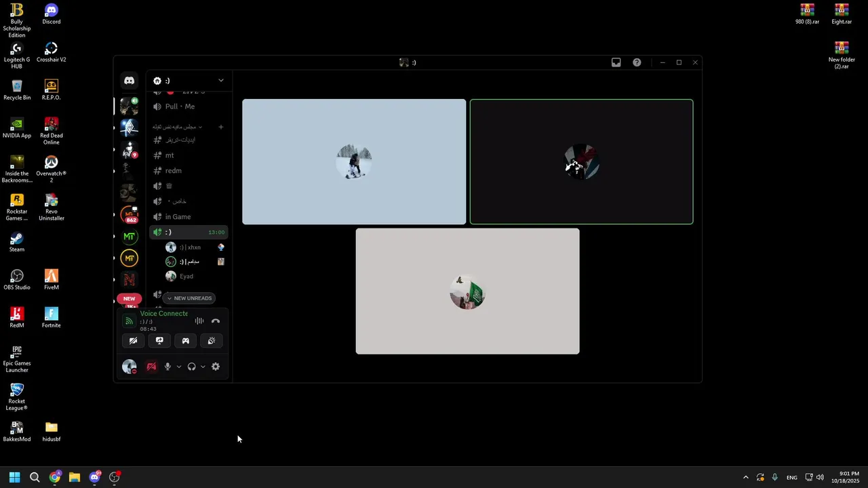Click your user avatar in bottom panel
Viewport: 868px width, 488px height.
click(x=129, y=367)
